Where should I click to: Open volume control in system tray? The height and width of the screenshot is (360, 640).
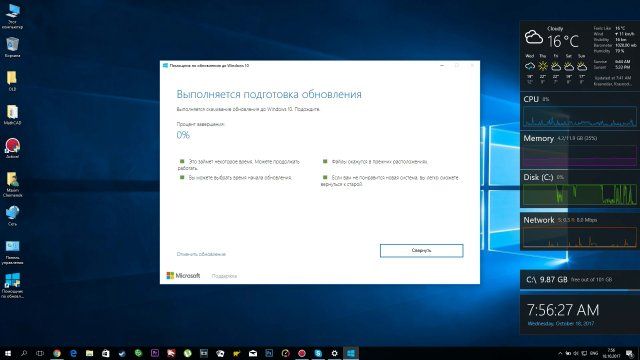576,353
